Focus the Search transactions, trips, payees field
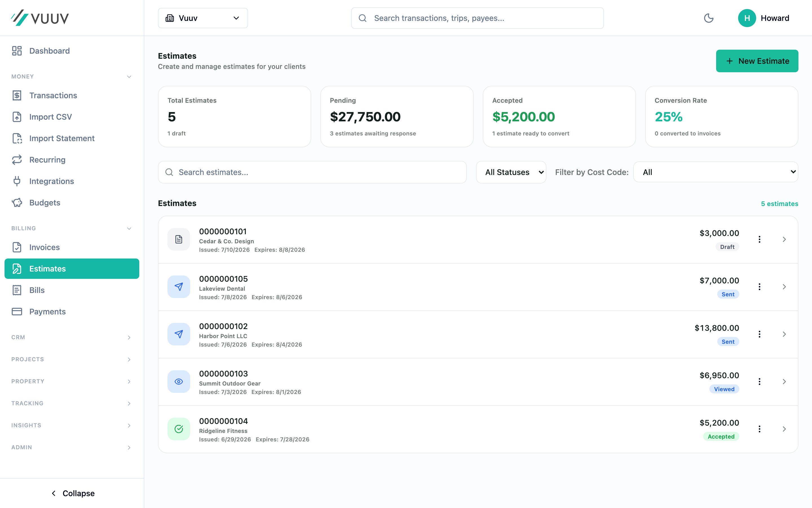This screenshot has height=508, width=812. pyautogui.click(x=477, y=18)
